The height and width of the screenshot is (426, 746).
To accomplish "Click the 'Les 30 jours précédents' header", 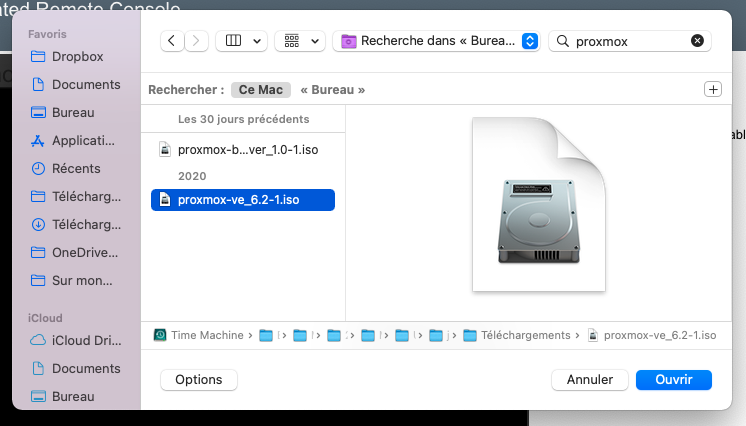I will tap(244, 119).
